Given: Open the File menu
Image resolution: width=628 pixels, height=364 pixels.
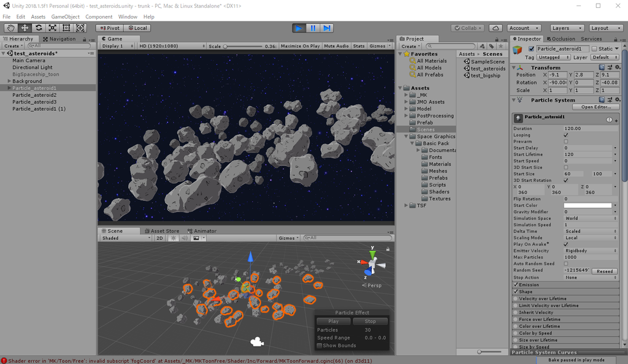Looking at the screenshot, I should click(x=6, y=17).
